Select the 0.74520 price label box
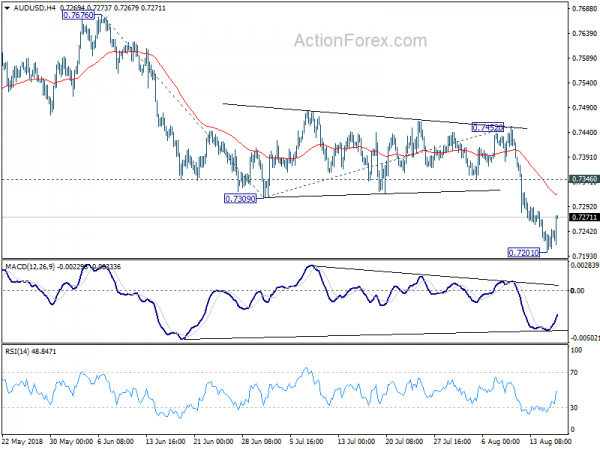Image resolution: width=600 pixels, height=450 pixels. pyautogui.click(x=488, y=127)
